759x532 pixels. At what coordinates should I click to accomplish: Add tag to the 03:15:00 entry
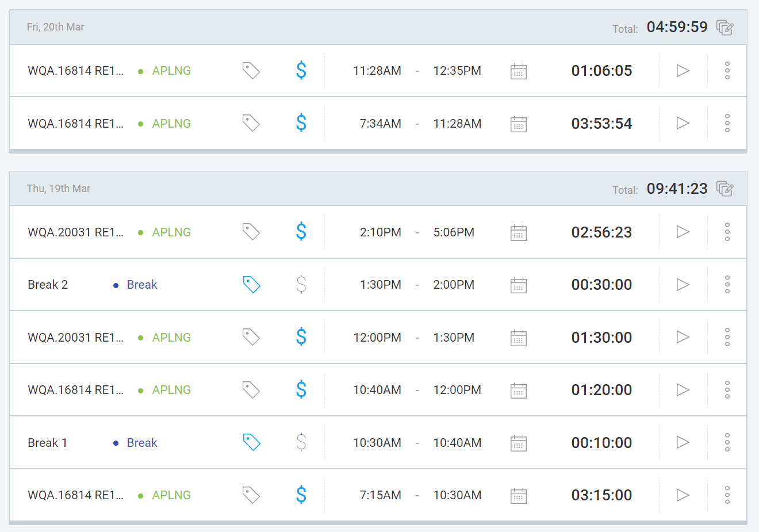251,495
